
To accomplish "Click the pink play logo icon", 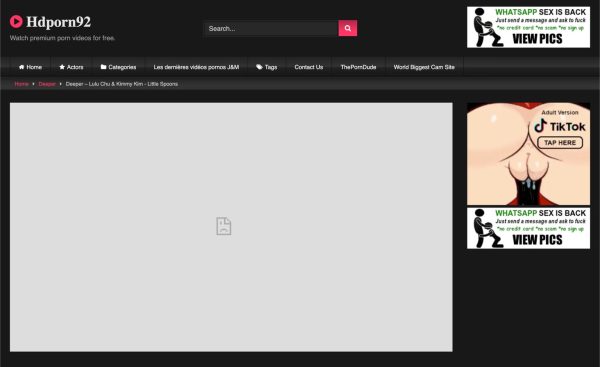I will point(16,21).
